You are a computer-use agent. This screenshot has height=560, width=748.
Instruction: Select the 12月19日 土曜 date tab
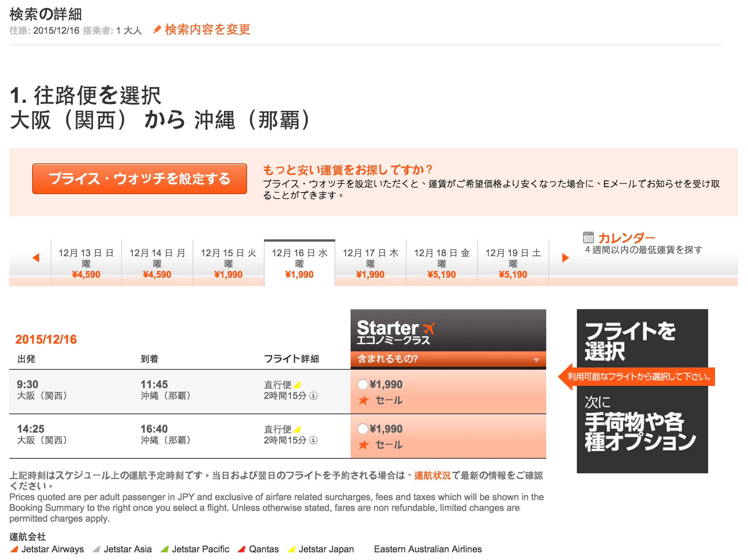pyautogui.click(x=513, y=263)
